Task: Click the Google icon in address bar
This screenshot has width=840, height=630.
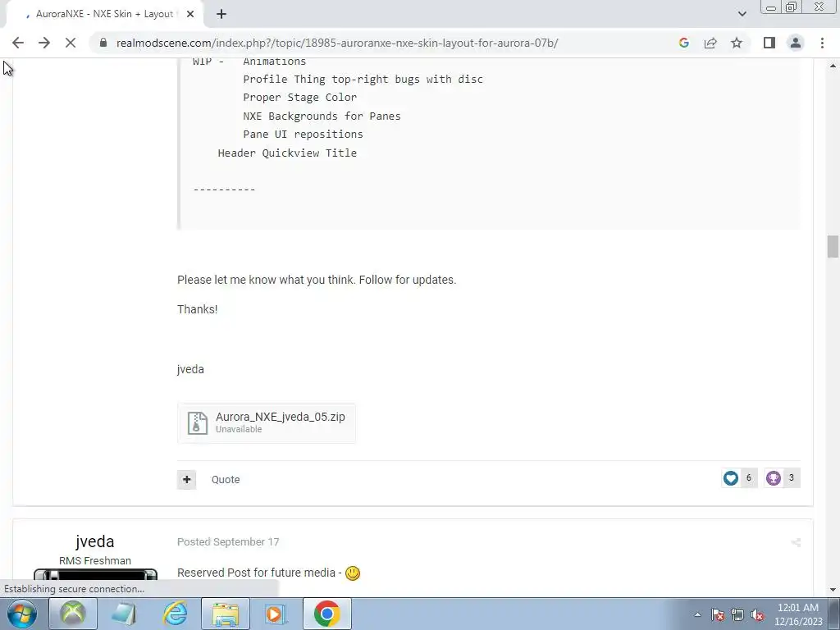Action: coord(683,43)
